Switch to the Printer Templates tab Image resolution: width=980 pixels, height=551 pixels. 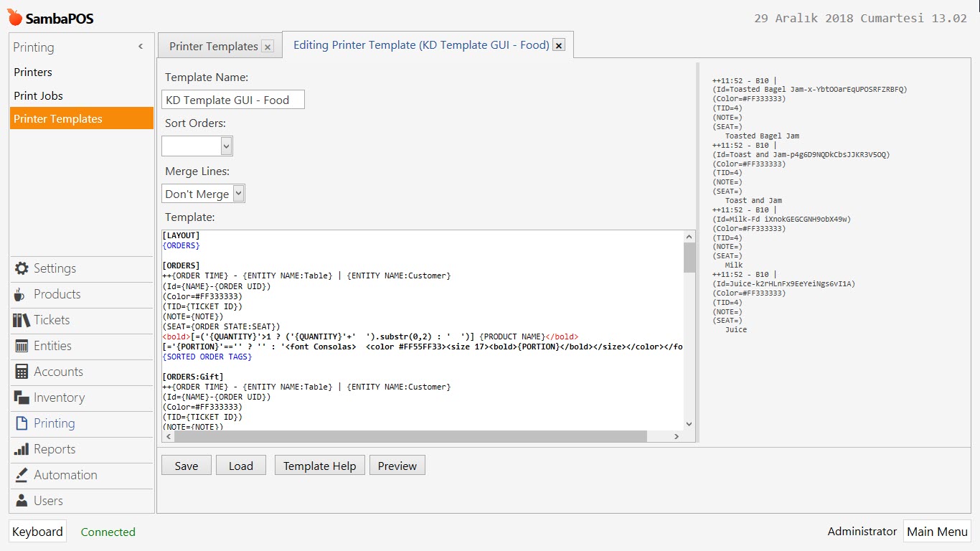[x=213, y=46]
